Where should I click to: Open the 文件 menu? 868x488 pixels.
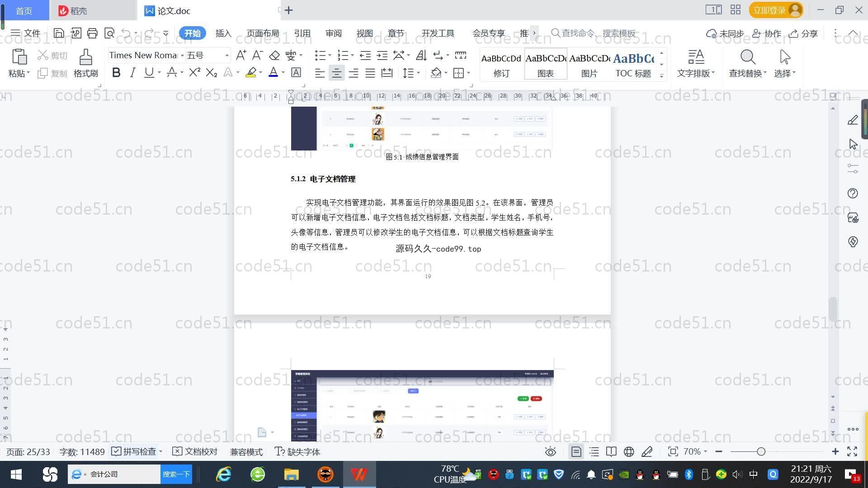point(26,33)
